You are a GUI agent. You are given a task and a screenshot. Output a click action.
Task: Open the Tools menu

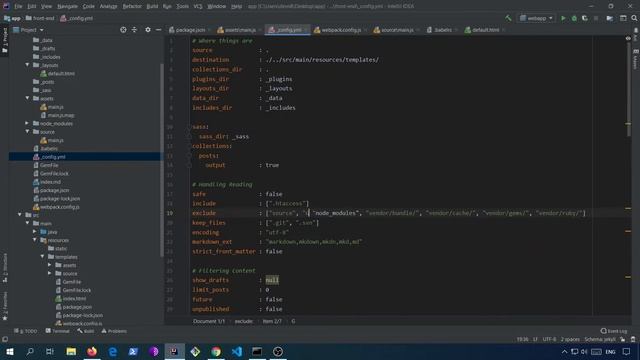pos(182,6)
